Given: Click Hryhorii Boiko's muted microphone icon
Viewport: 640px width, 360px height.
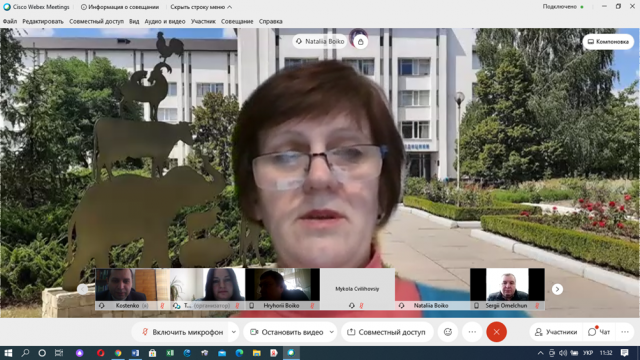Looking at the screenshot, I should click(312, 305).
